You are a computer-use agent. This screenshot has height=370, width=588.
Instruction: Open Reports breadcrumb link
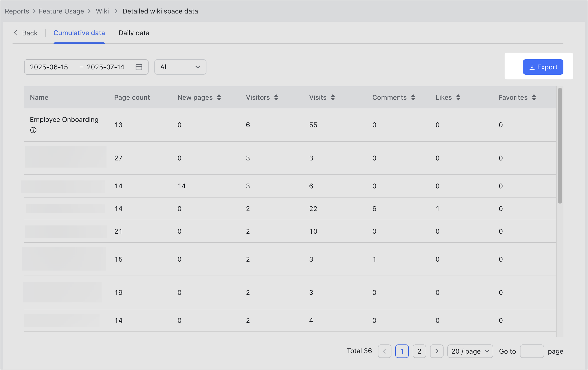[x=17, y=11]
